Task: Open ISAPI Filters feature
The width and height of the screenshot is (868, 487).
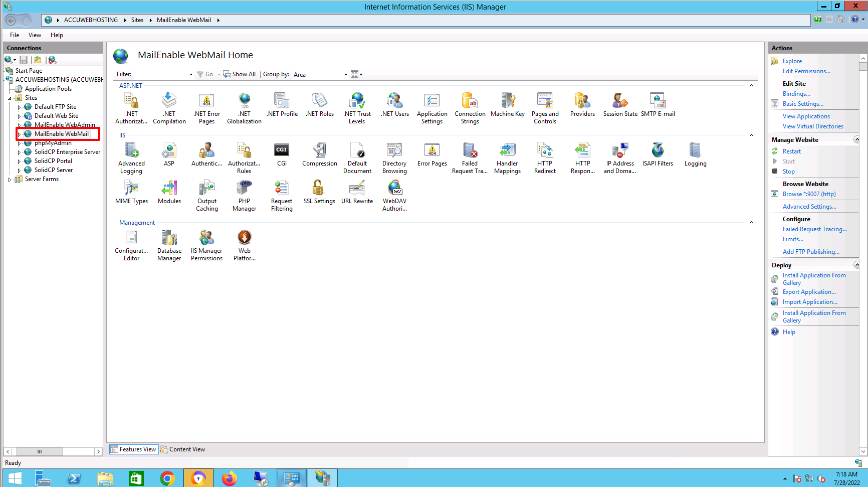Action: pos(658,154)
